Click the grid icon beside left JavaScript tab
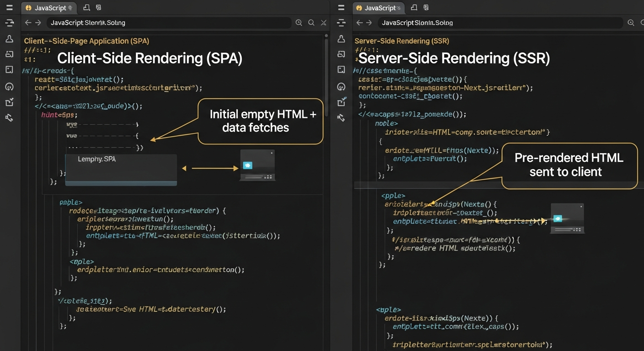This screenshot has height=351, width=644. 99,8
